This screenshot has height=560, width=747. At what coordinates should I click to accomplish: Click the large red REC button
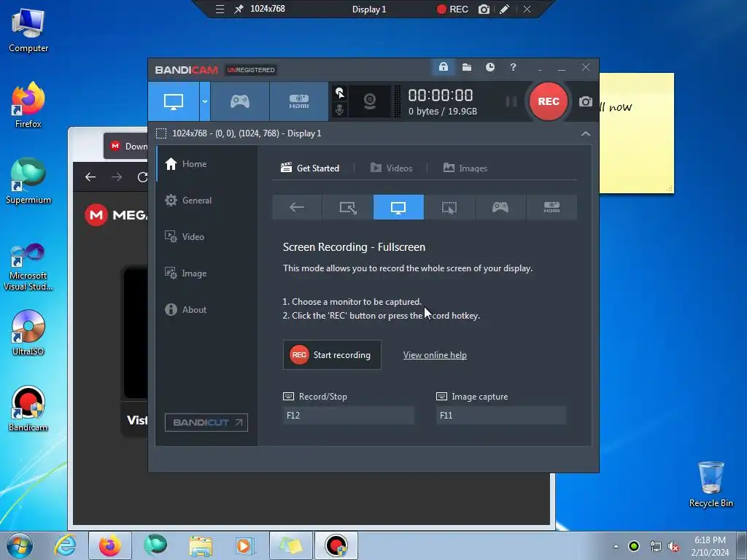549,101
